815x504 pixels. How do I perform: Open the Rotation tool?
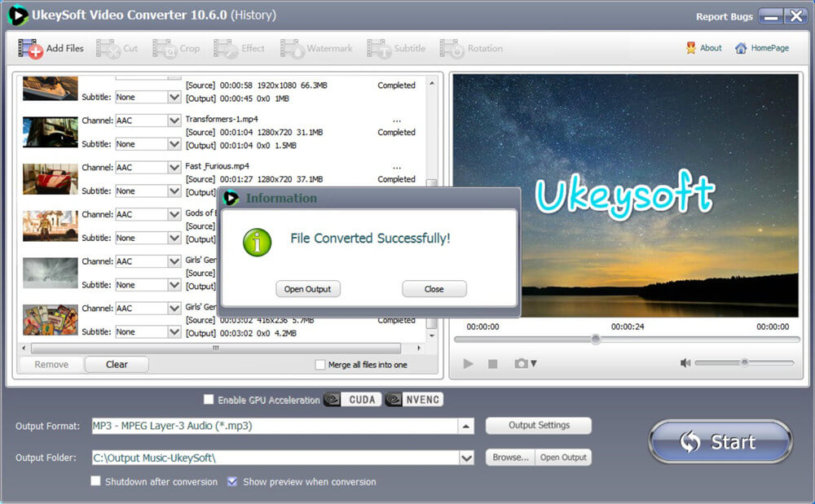click(x=471, y=48)
